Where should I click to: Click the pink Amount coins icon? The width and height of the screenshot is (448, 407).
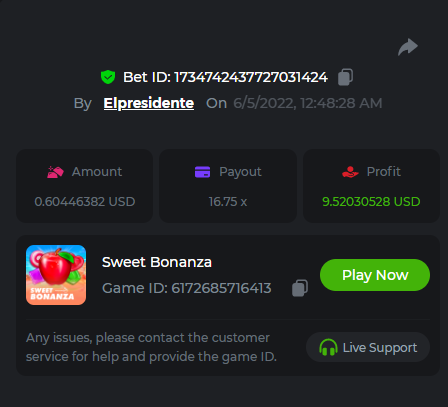55,172
